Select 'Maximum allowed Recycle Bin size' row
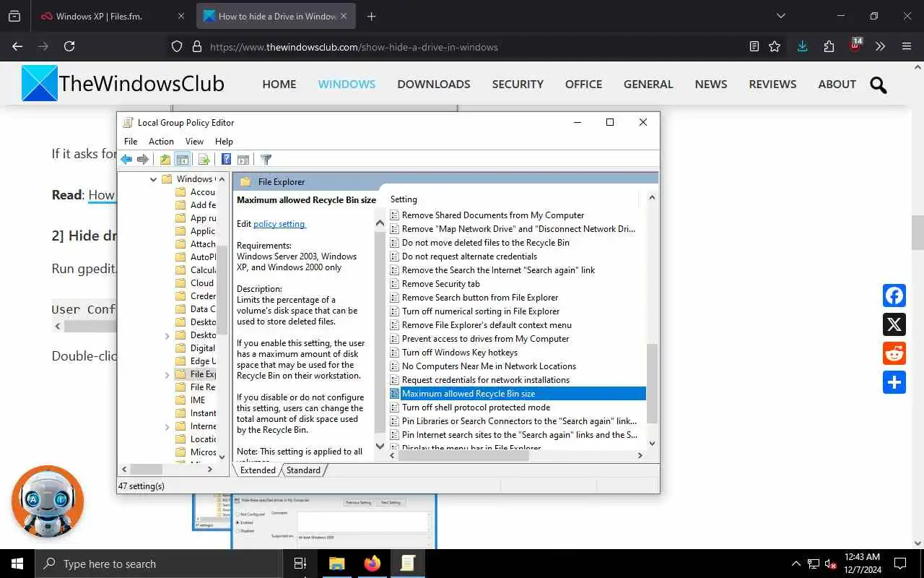Screen dimensions: 924x578 click(517, 394)
